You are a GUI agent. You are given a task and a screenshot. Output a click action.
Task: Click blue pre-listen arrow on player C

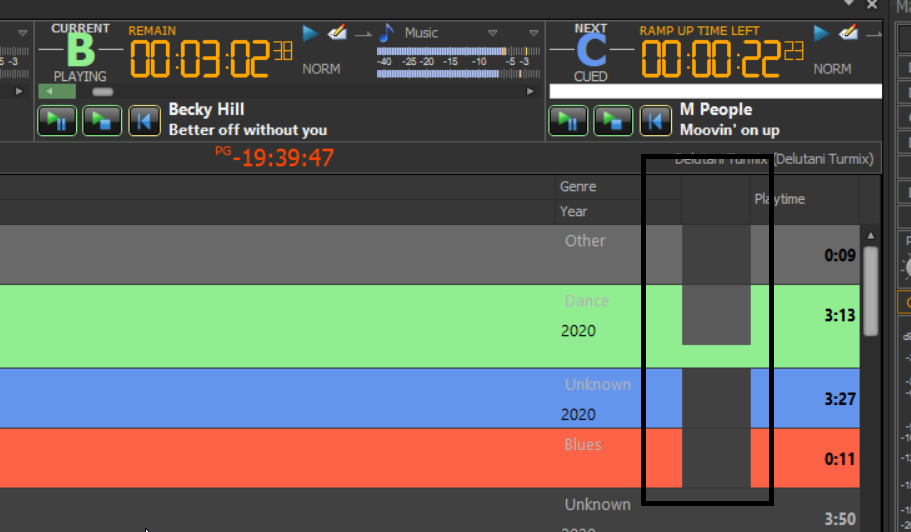point(822,34)
